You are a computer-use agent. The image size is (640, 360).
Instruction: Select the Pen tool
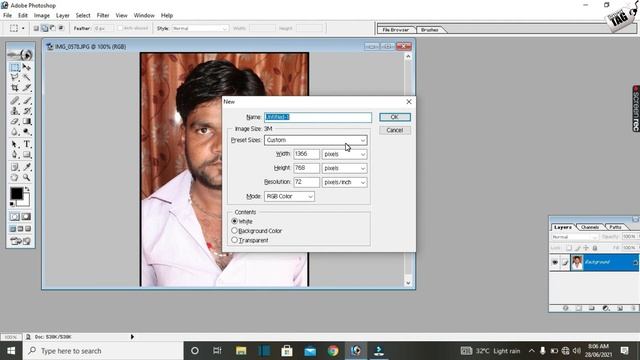[15, 155]
